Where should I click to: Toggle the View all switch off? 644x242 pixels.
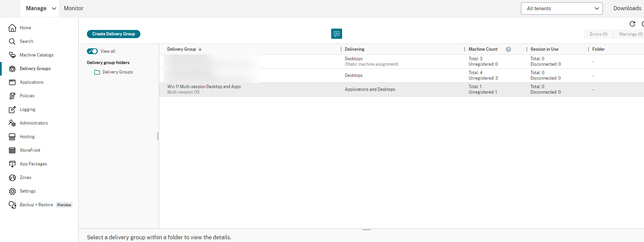(92, 51)
